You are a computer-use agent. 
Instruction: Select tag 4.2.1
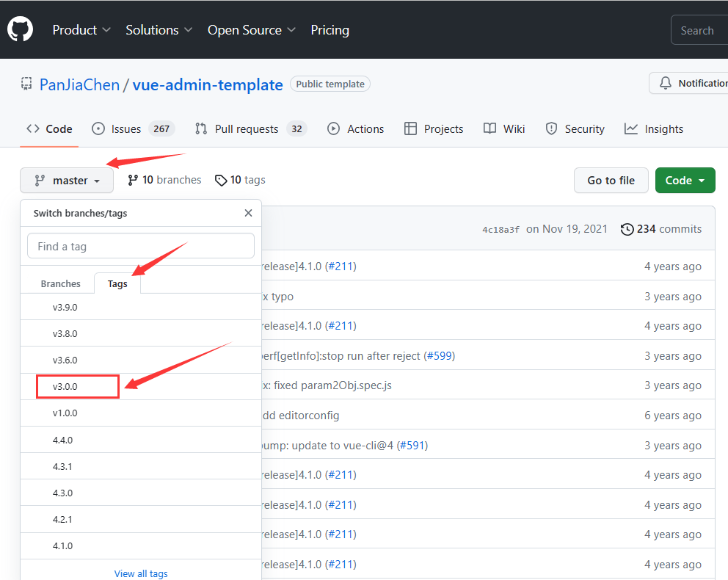[141, 519]
